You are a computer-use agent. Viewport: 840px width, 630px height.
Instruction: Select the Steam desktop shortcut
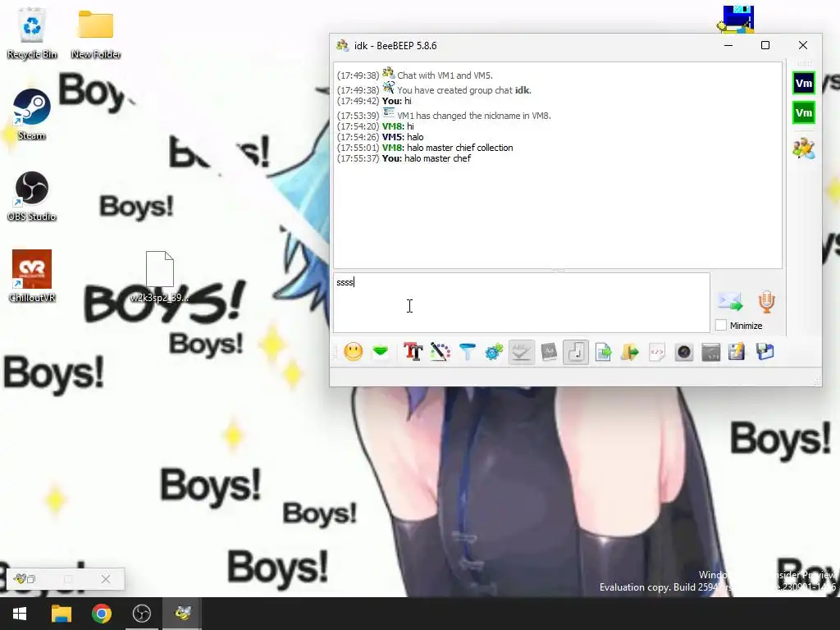pos(32,115)
